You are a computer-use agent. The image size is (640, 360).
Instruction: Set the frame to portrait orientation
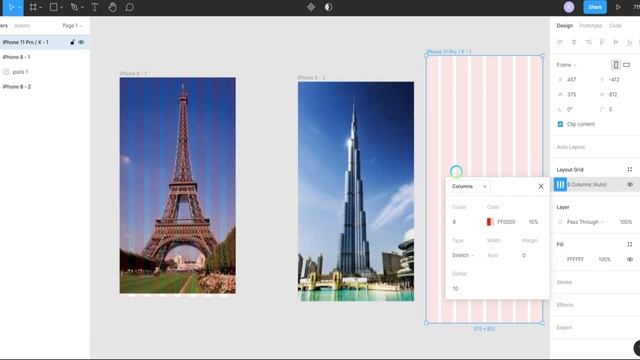point(616,64)
